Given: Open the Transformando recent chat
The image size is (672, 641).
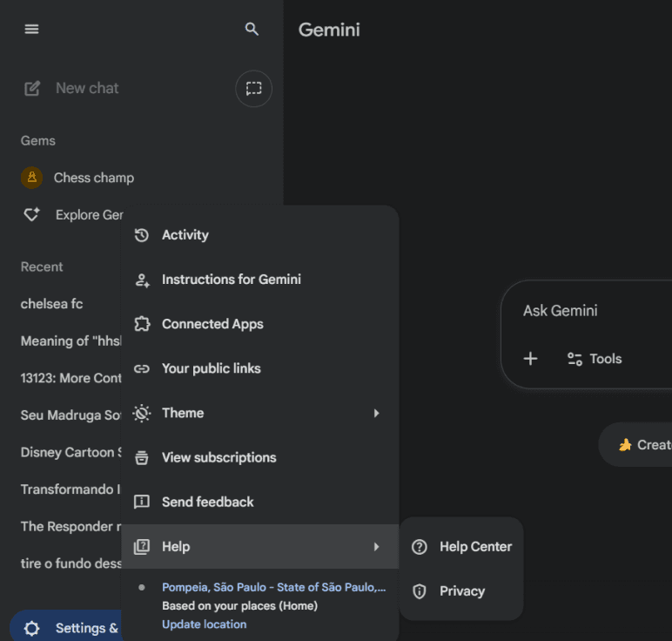Looking at the screenshot, I should point(71,489).
